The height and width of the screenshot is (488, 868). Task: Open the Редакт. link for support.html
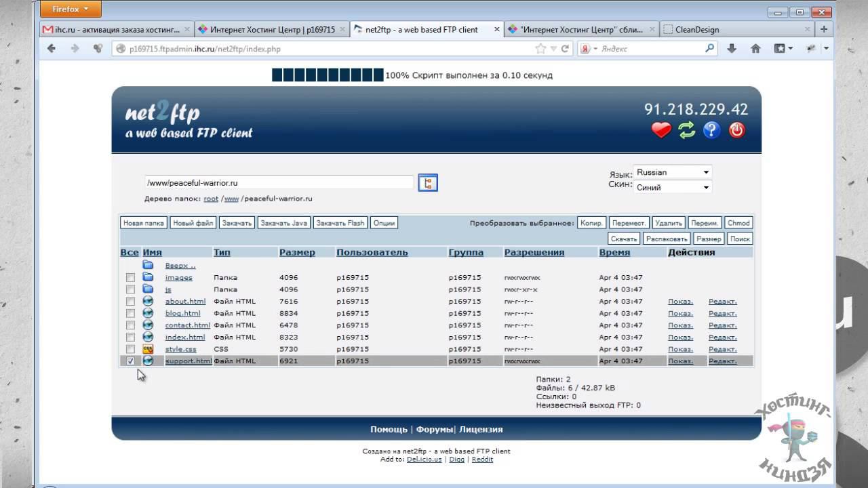[x=723, y=361]
